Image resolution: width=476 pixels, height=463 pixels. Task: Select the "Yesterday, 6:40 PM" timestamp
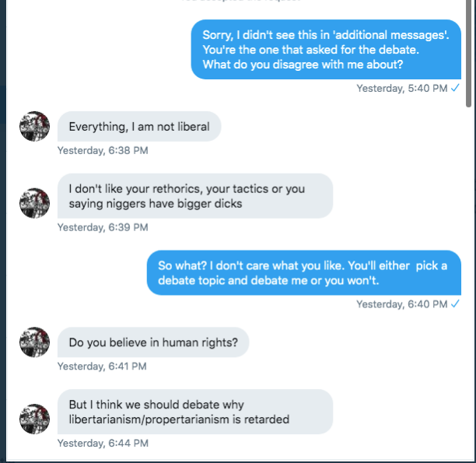click(401, 304)
